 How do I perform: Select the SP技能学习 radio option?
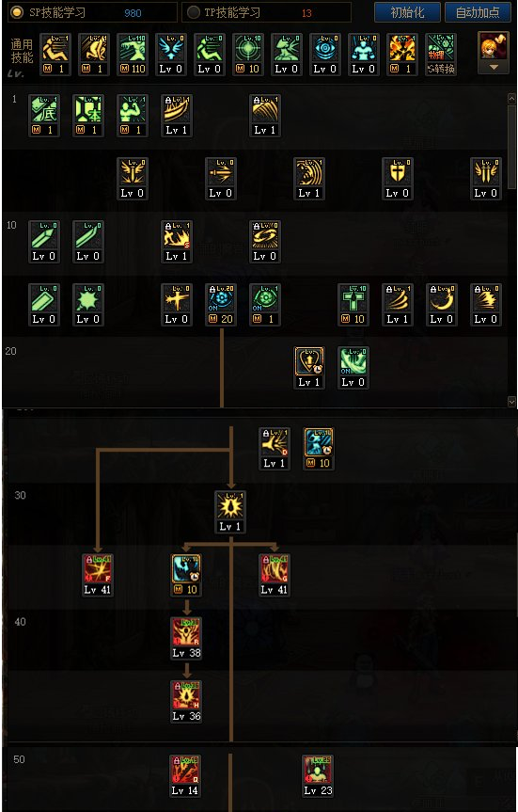[17, 12]
